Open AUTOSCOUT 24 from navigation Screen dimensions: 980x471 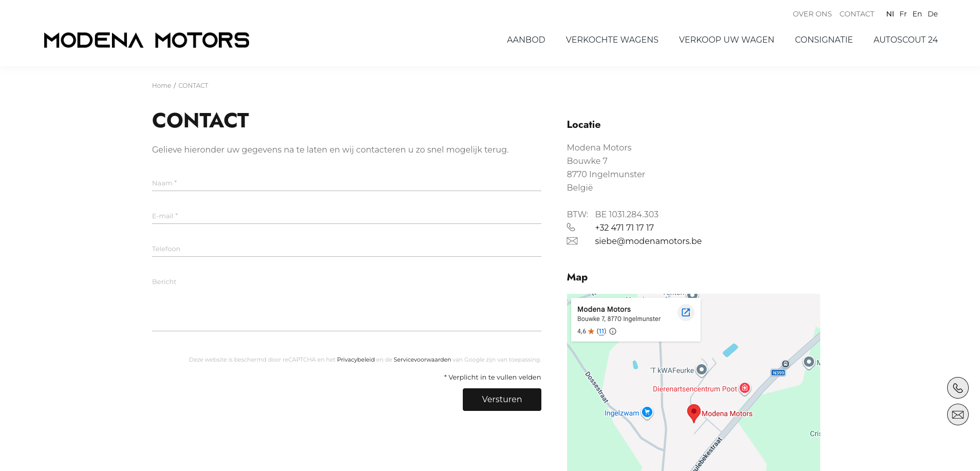tap(906, 40)
